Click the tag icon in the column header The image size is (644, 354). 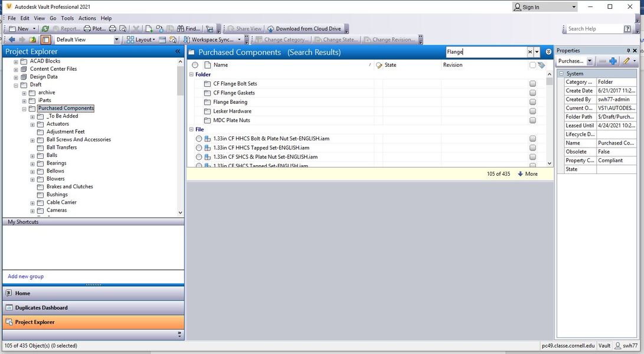point(542,65)
